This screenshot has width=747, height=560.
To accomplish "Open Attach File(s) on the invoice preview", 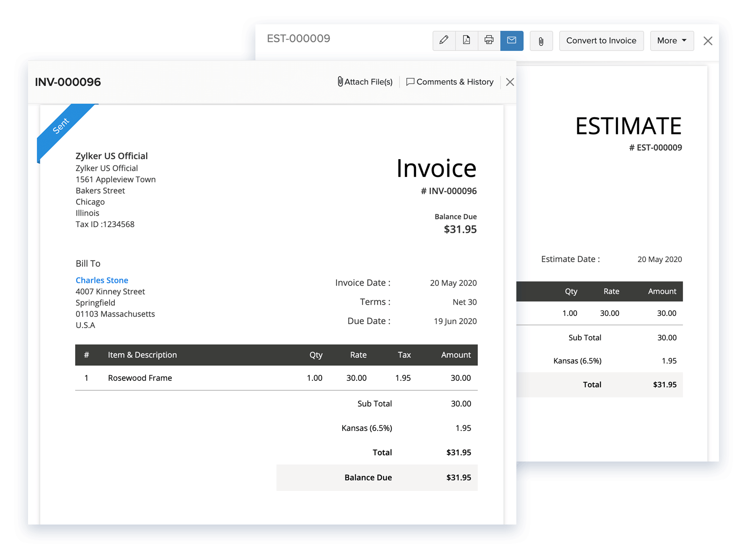I will coord(365,82).
